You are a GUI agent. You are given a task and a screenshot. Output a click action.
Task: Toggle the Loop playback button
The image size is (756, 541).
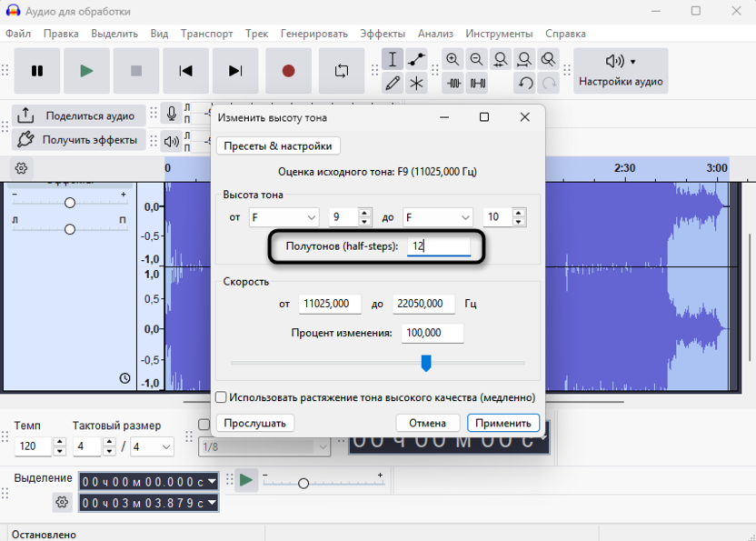342,71
